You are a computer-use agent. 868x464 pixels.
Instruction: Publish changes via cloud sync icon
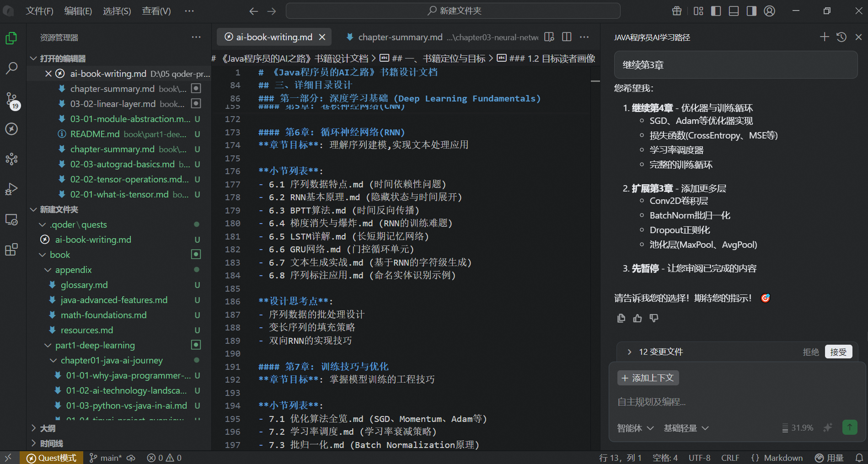pos(131,458)
